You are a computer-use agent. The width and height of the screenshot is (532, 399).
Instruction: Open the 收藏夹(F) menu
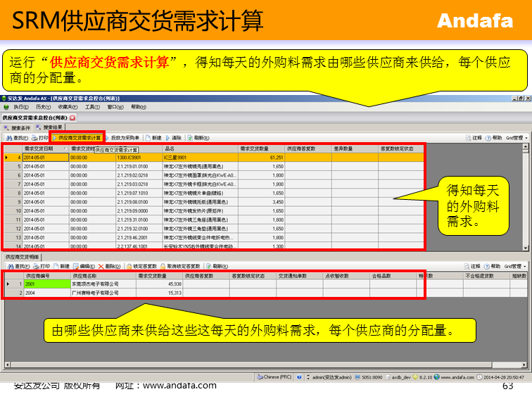tap(68, 107)
